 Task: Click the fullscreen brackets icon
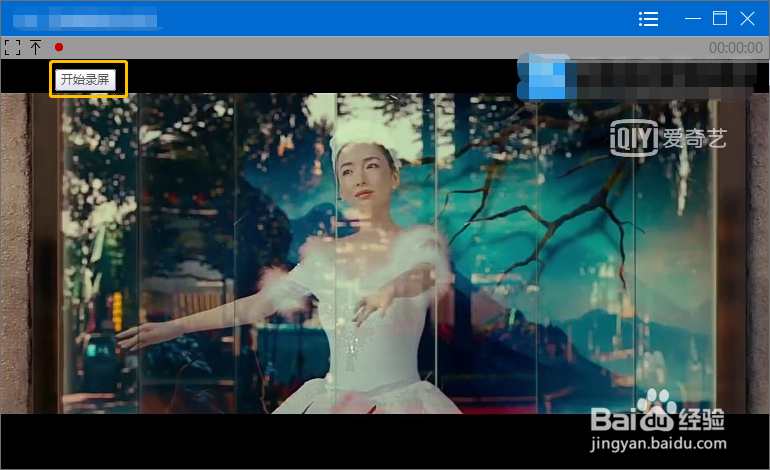12,48
